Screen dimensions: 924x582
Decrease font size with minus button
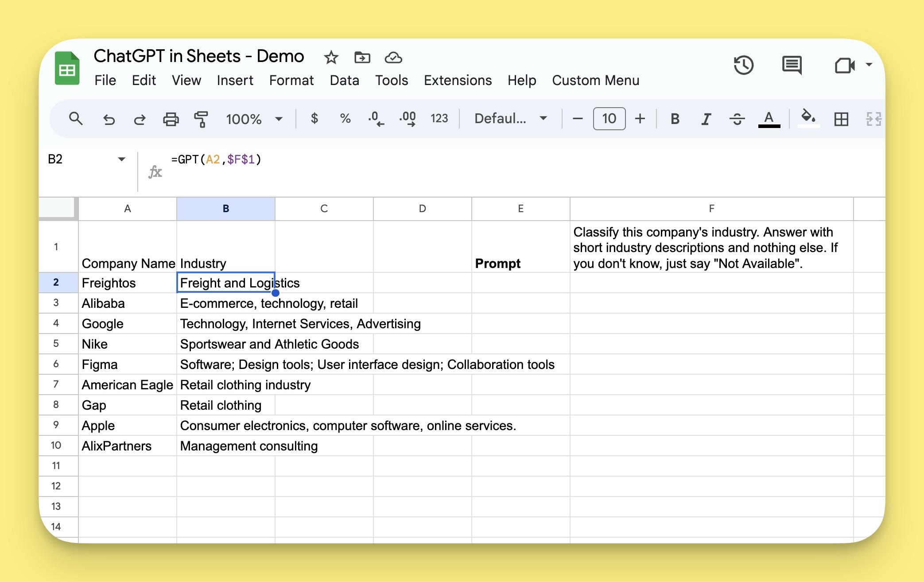[x=578, y=118]
